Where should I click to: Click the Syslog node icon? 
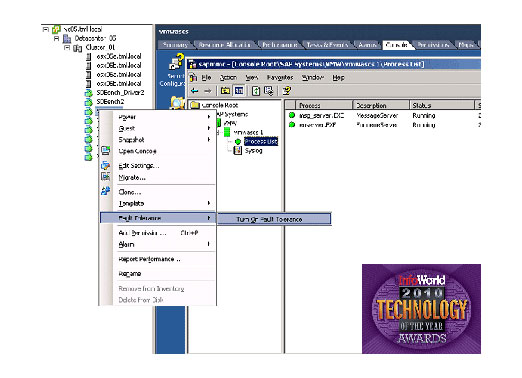(238, 151)
